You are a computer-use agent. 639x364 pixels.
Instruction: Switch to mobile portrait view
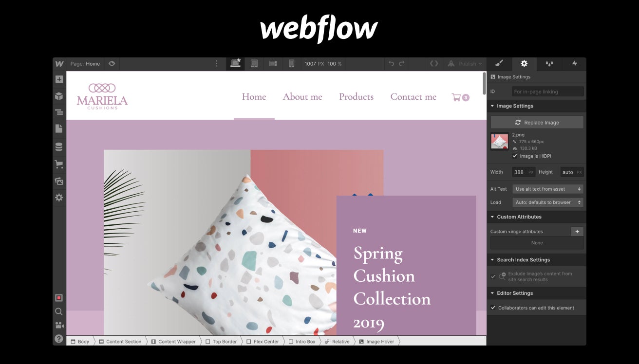292,64
